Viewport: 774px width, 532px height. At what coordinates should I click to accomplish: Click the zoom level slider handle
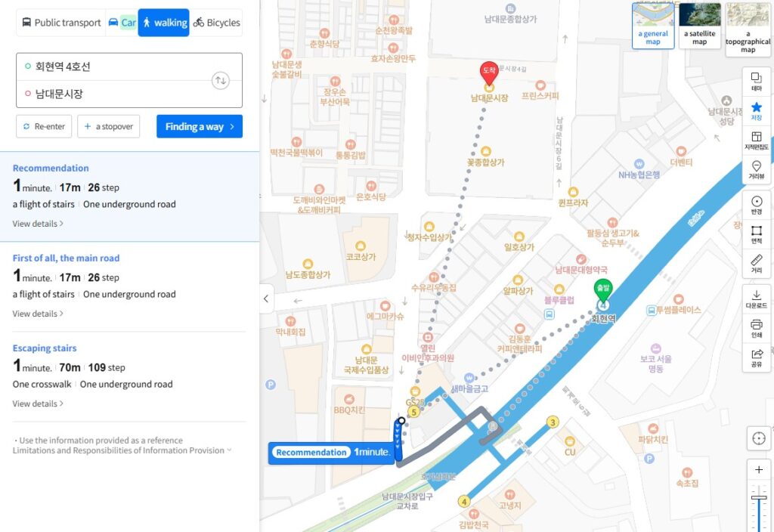(x=759, y=497)
